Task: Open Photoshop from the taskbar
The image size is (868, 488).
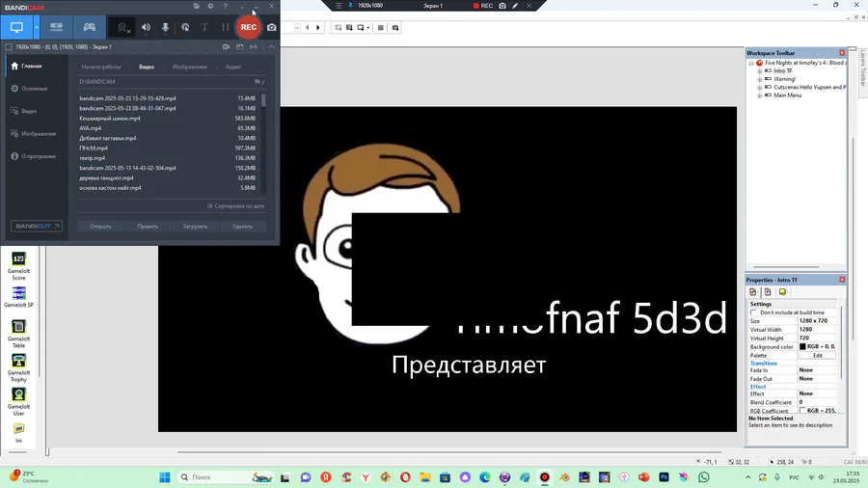Action: pos(664,477)
